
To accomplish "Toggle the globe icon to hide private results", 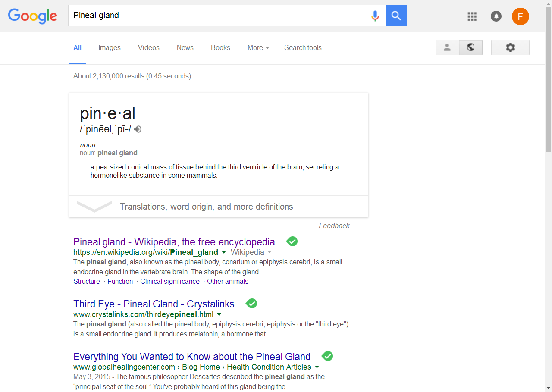I will click(471, 47).
